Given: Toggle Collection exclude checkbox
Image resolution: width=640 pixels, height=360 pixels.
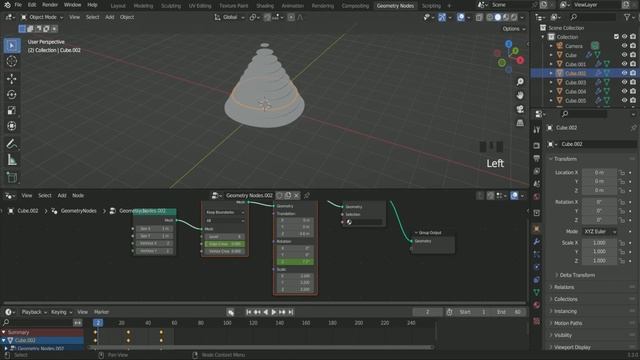Looking at the screenshot, I should click(616, 37).
